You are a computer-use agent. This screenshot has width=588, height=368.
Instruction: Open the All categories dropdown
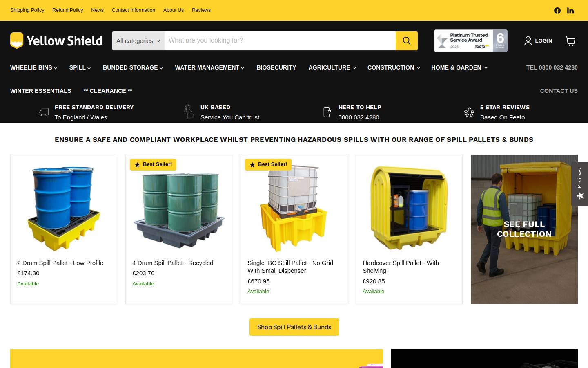[x=138, y=41]
